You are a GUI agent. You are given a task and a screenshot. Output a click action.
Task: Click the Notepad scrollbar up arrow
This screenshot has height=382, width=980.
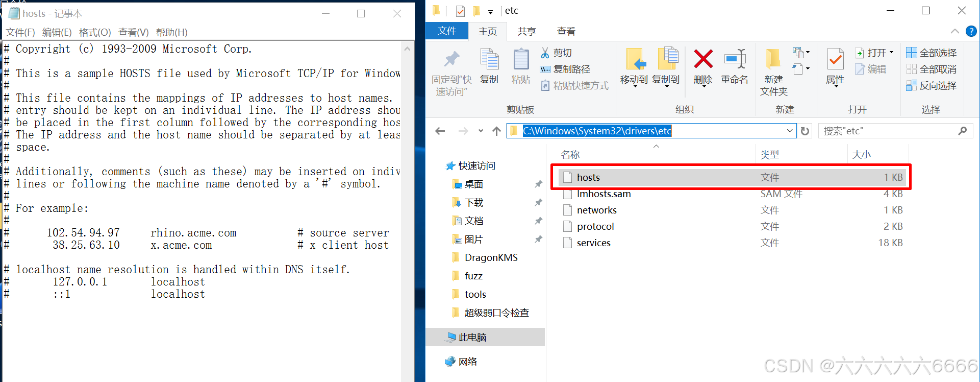point(407,49)
